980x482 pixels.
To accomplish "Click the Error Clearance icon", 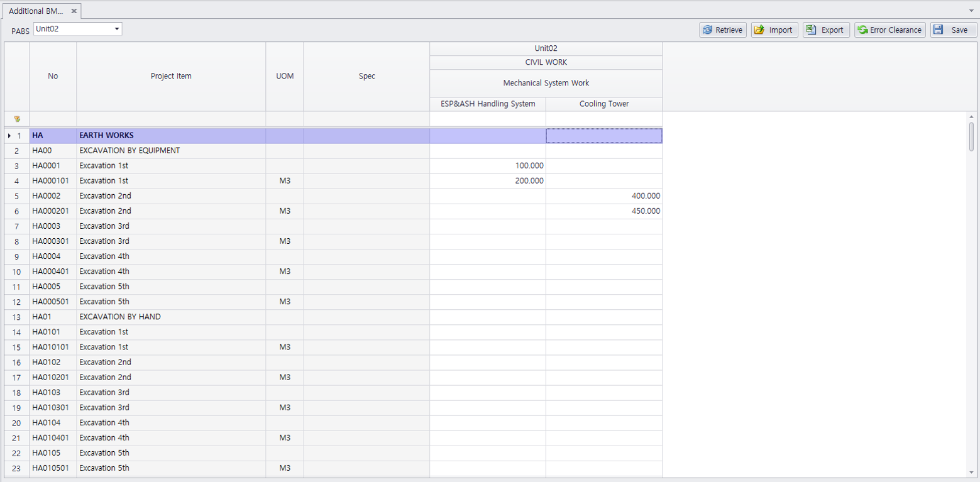I will pos(862,30).
